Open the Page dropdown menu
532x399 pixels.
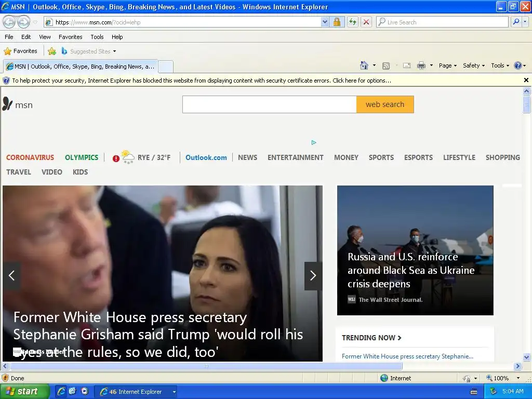click(448, 65)
